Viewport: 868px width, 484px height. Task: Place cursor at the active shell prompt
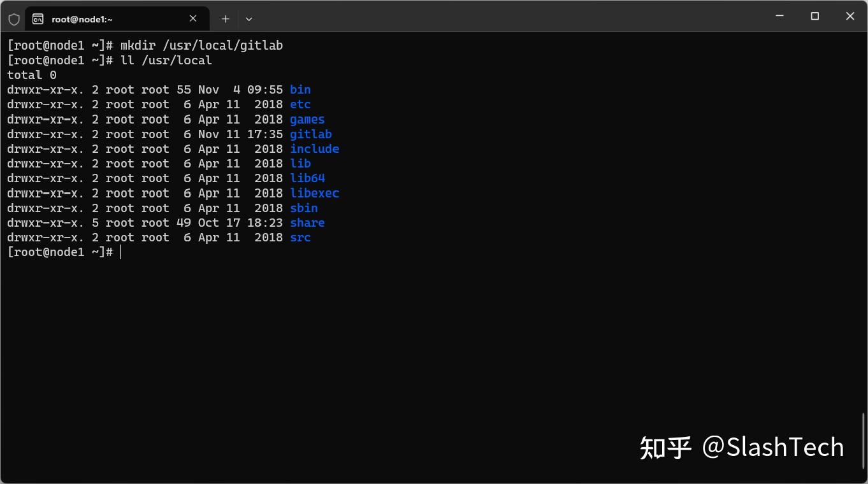pos(121,252)
